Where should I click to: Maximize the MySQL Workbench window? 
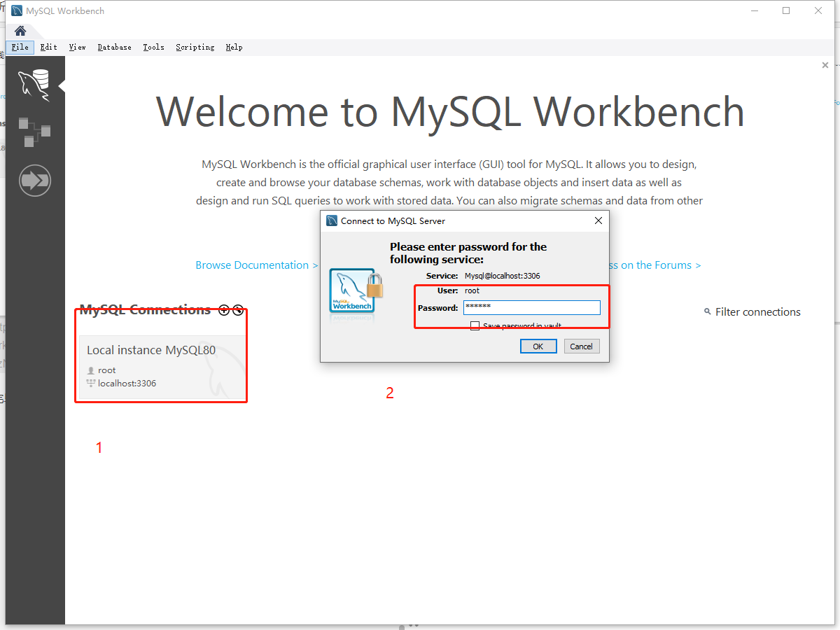click(786, 10)
